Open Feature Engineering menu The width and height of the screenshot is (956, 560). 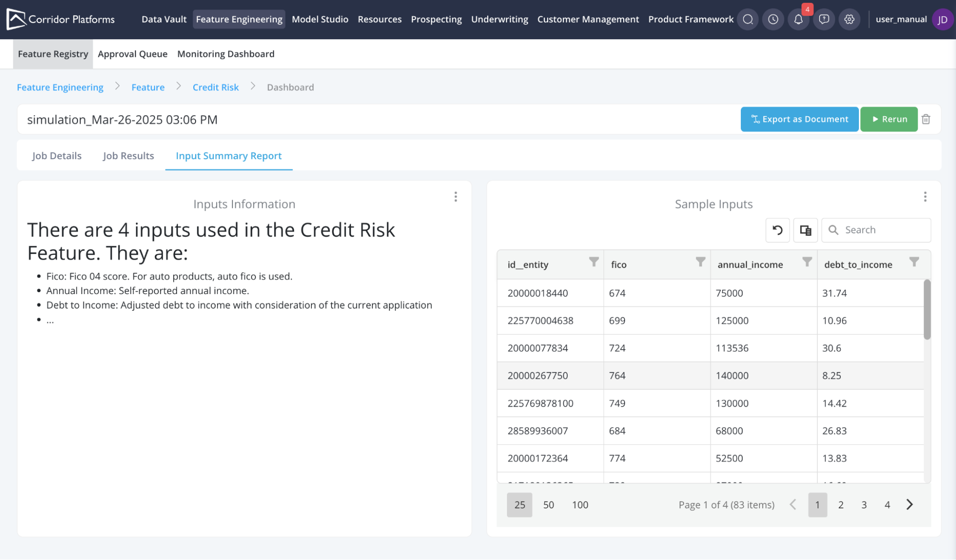click(239, 19)
